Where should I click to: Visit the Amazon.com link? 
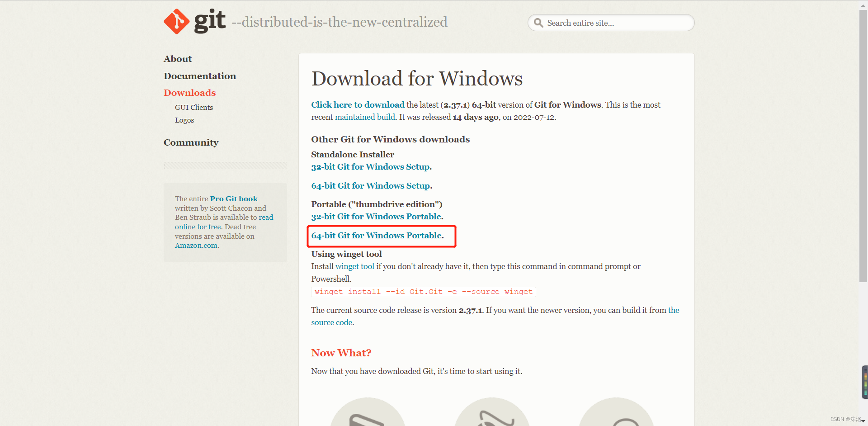click(x=196, y=246)
